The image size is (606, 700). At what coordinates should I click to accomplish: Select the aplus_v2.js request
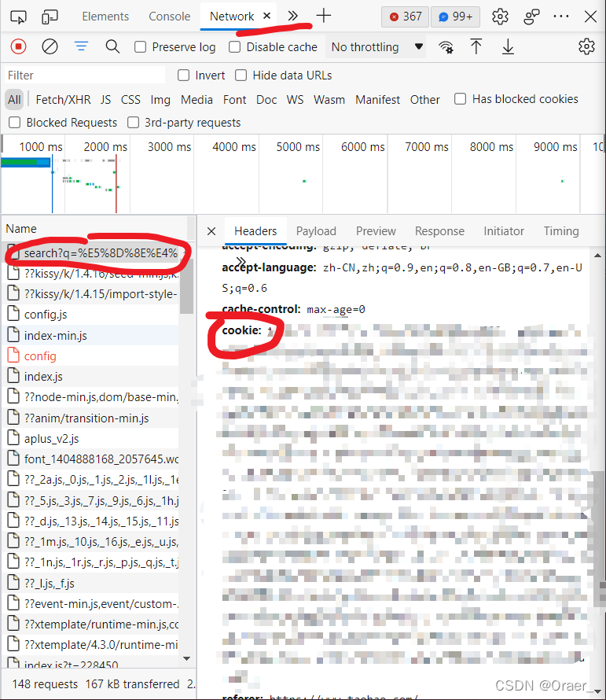(91, 439)
